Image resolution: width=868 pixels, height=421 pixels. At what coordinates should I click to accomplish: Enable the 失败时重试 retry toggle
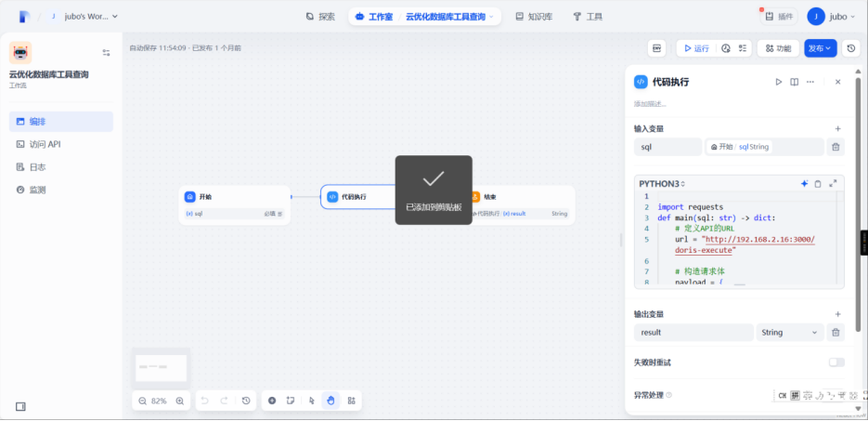(x=836, y=362)
